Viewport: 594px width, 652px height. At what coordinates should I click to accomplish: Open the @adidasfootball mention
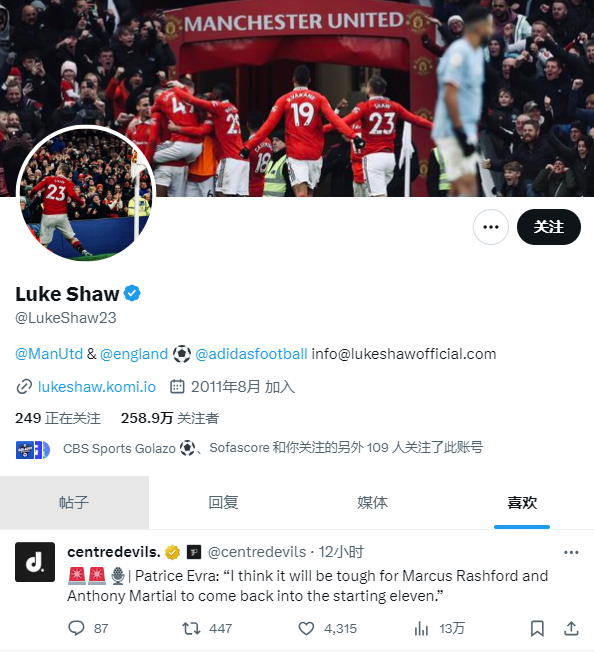(251, 354)
